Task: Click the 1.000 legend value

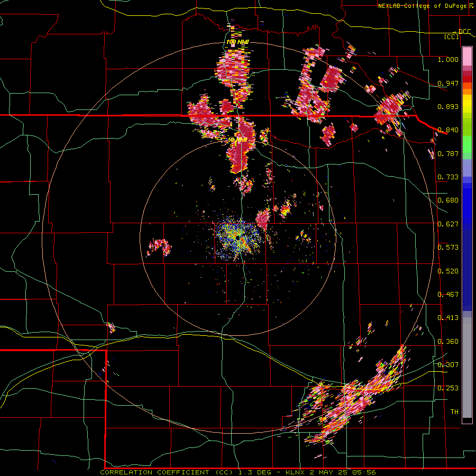Action: 448,59
